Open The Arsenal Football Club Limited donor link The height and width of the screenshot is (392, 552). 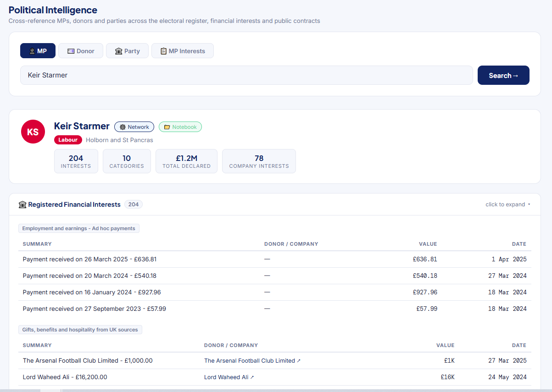tap(252, 361)
